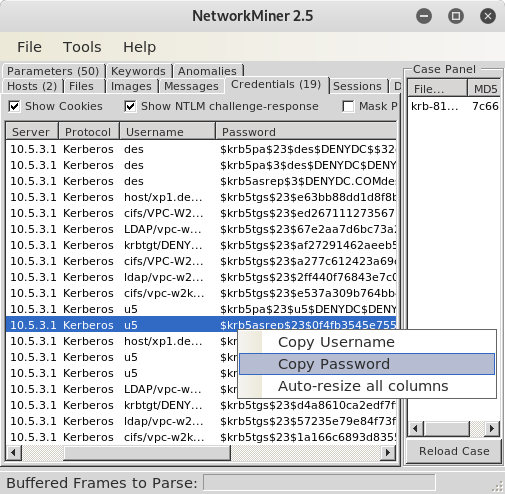The height and width of the screenshot is (494, 505).
Task: Maximize the NetworkMiner window
Action: coord(456,16)
